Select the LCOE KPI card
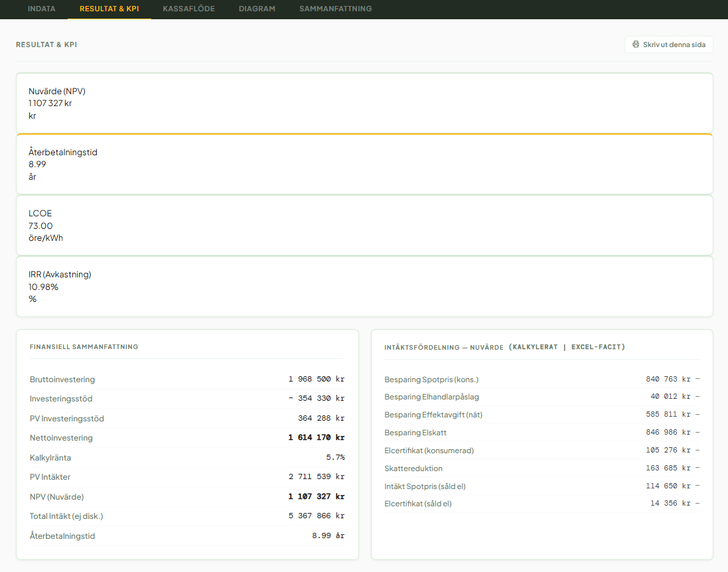Screen dimensions: 728x572 click(364, 225)
